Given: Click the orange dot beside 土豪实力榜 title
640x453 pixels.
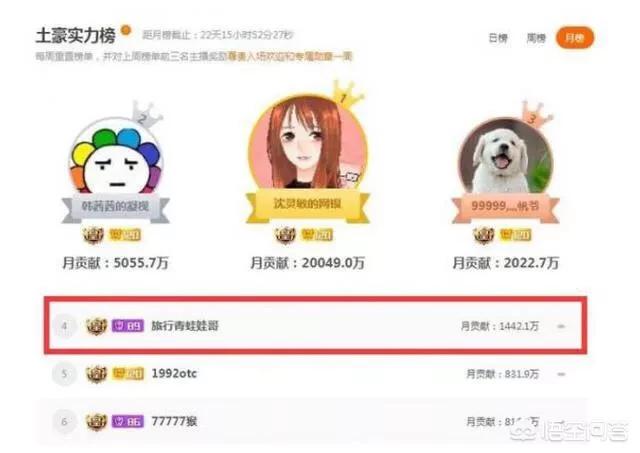Looking at the screenshot, I should pos(126,30).
